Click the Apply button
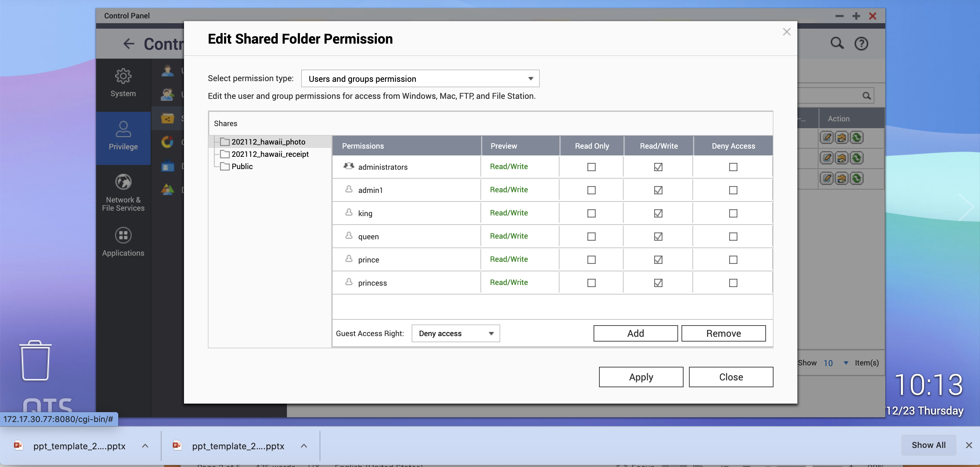 tap(641, 377)
